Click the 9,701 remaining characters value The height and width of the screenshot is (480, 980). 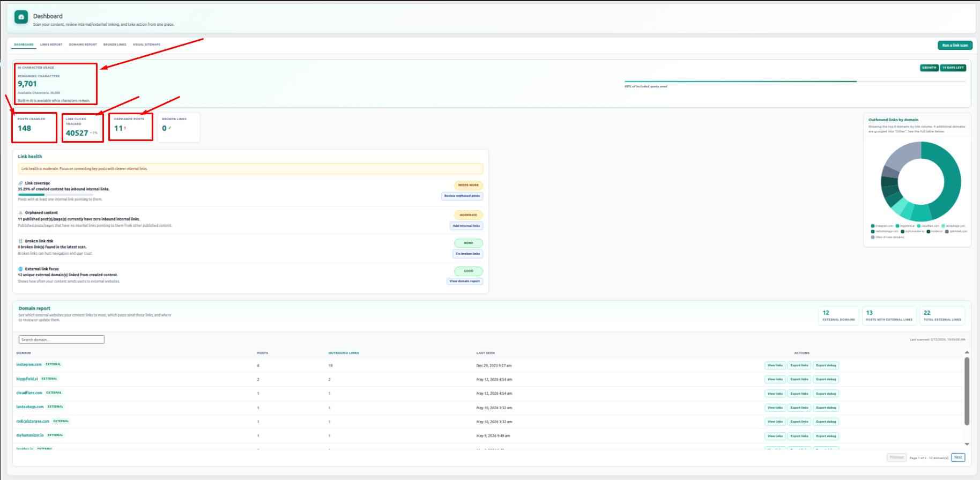click(x=27, y=84)
